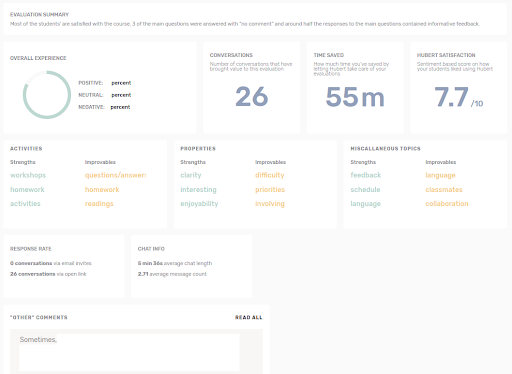Click 'Improvables' label in Activities panel
This screenshot has width=512, height=374.
coord(100,162)
